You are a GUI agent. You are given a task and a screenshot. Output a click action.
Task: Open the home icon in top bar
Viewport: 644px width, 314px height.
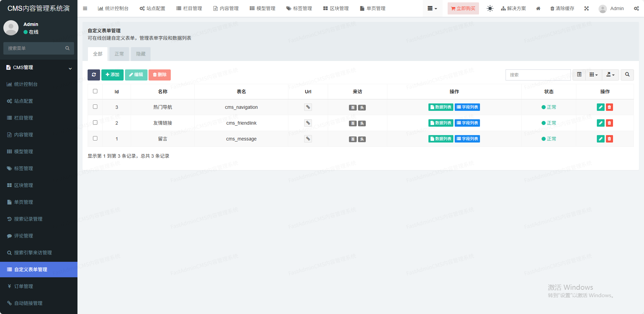[x=538, y=8]
